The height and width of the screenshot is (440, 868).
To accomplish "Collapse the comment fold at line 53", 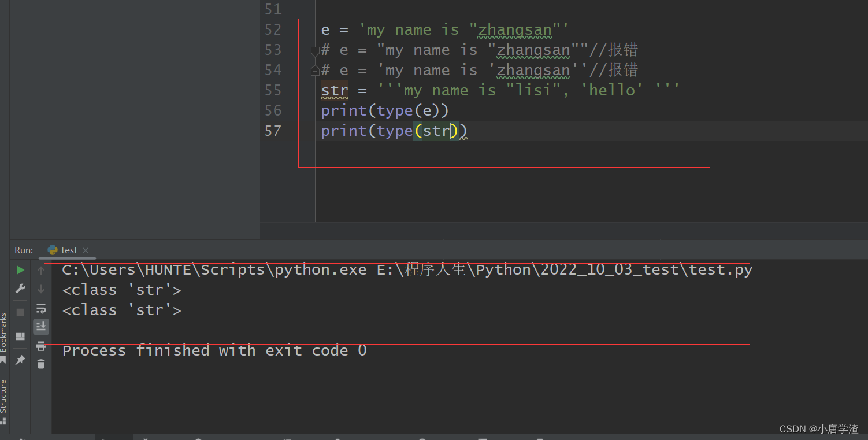I will pyautogui.click(x=315, y=51).
